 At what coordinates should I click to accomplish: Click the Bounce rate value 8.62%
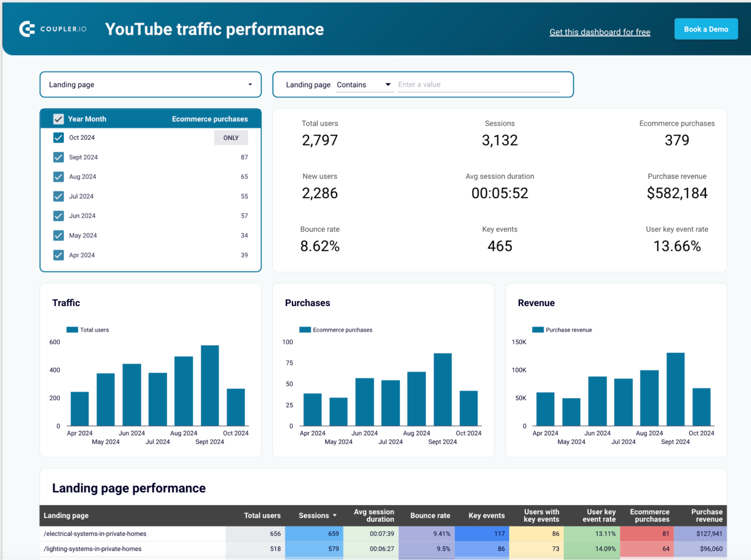pos(320,246)
